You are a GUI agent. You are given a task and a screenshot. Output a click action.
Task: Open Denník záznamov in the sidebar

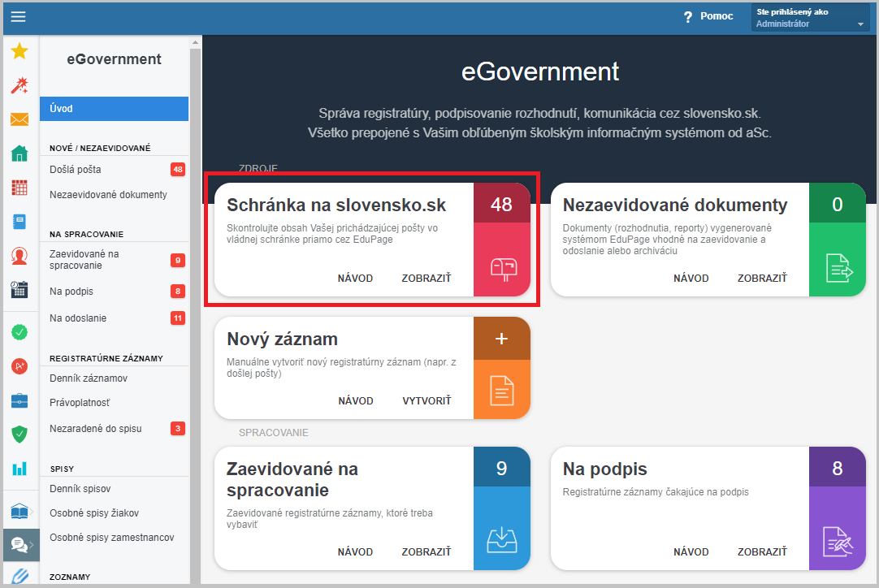89,378
